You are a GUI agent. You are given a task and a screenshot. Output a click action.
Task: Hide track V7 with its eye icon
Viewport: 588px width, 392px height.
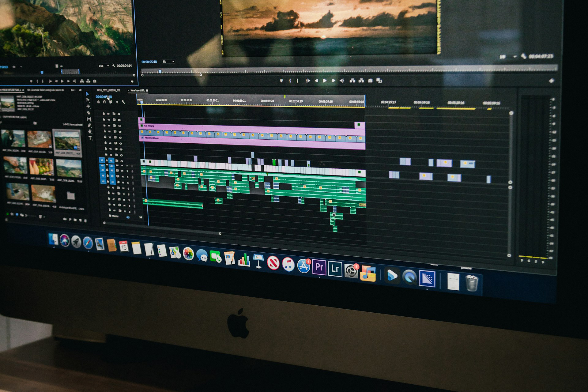119,126
